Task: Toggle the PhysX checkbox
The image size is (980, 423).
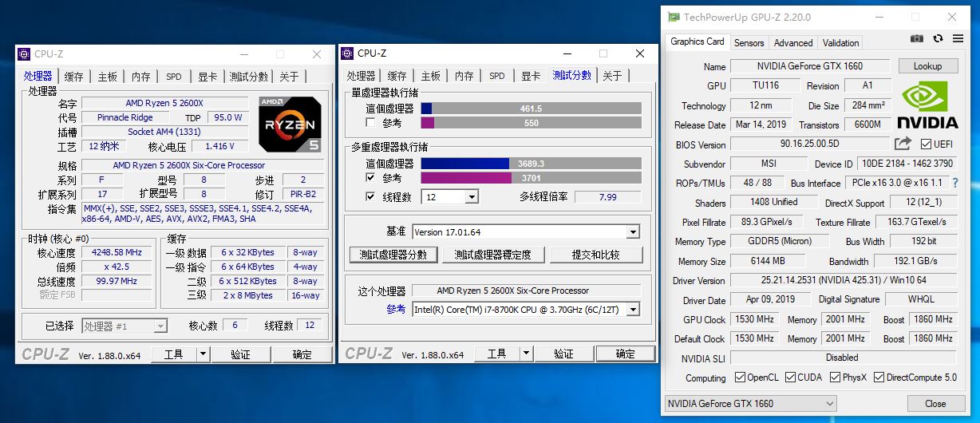Action: tap(836, 378)
